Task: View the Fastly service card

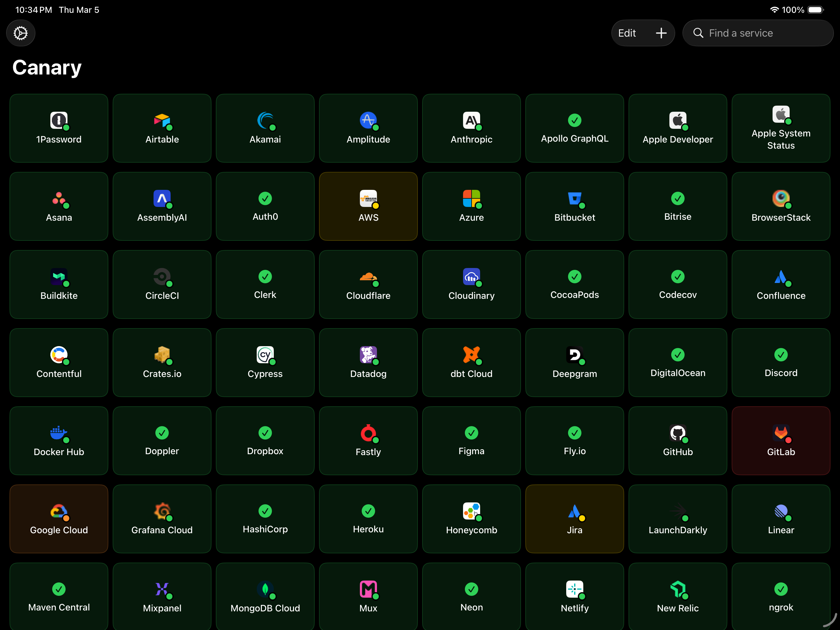Action: (368, 441)
